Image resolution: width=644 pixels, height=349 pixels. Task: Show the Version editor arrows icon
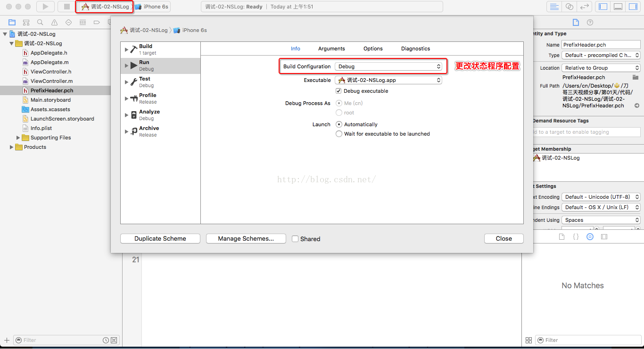coord(585,7)
